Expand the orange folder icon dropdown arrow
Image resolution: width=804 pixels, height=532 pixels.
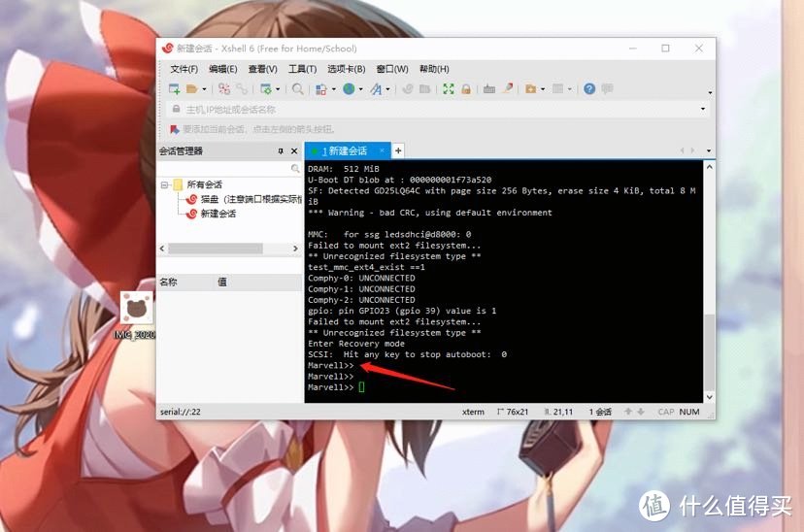click(543, 89)
